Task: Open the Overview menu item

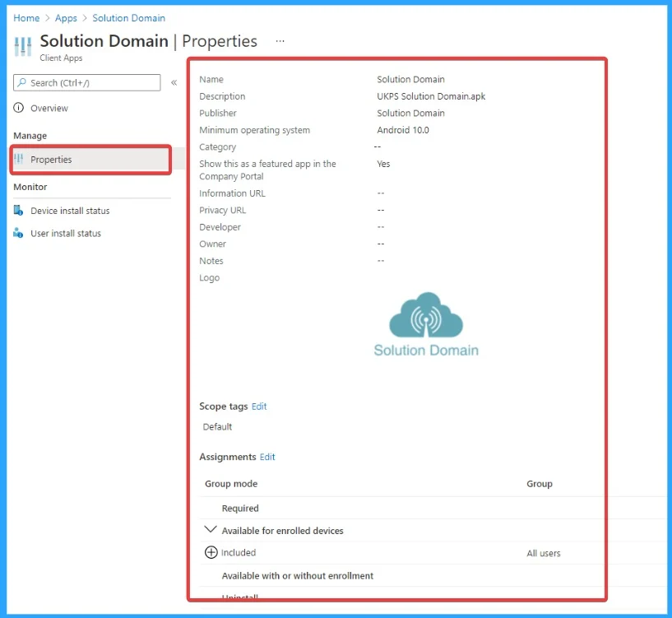Action: pyautogui.click(x=49, y=108)
